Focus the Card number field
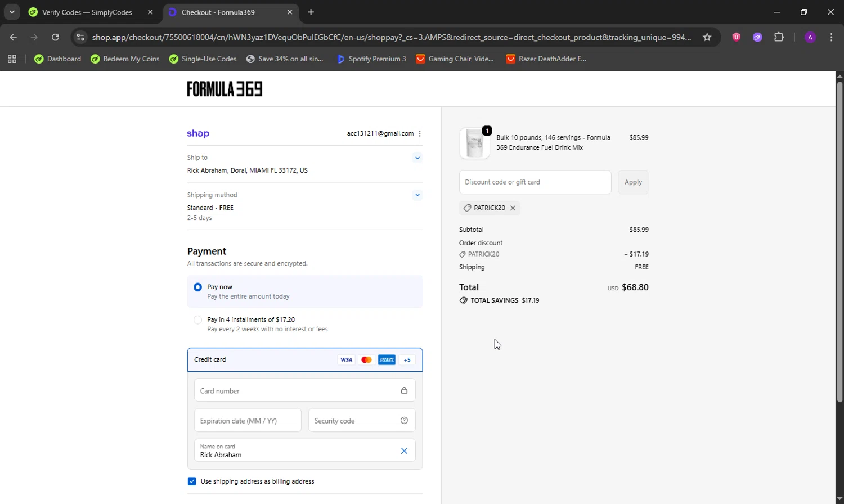Screen dimensions: 844x504 tap(305, 390)
